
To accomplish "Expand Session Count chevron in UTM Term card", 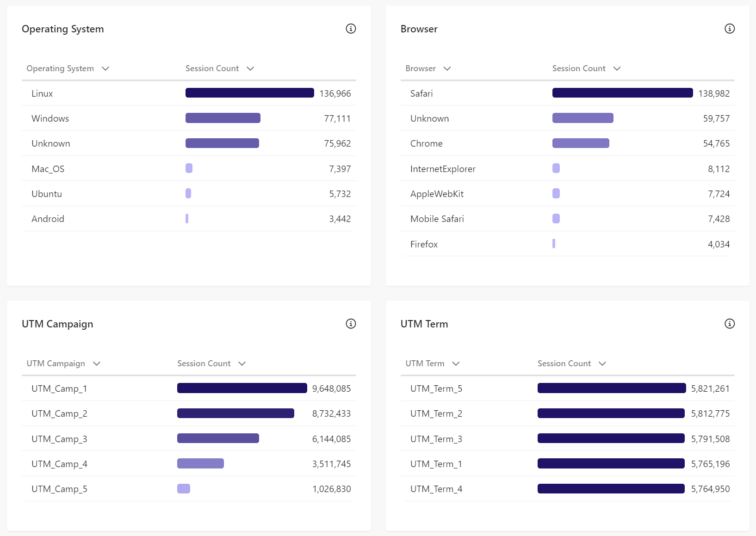I will [x=602, y=363].
